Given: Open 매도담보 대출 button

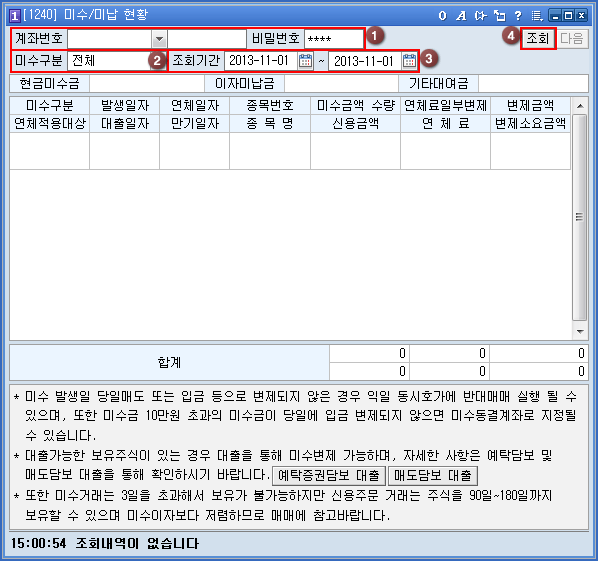Looking at the screenshot, I should click(432, 475).
